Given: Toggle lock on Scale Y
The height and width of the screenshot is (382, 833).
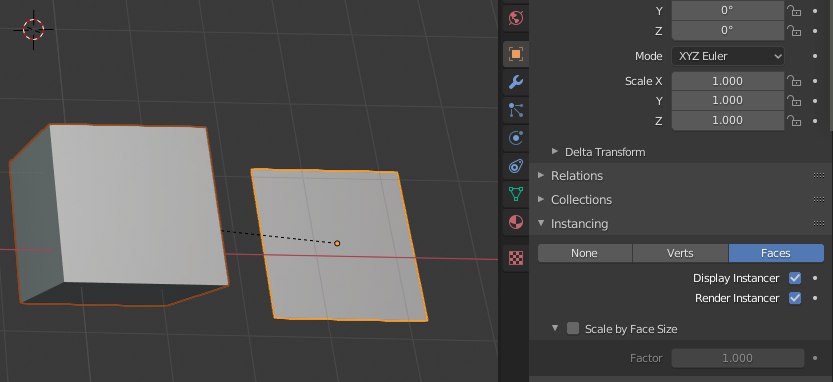Looking at the screenshot, I should [x=794, y=100].
